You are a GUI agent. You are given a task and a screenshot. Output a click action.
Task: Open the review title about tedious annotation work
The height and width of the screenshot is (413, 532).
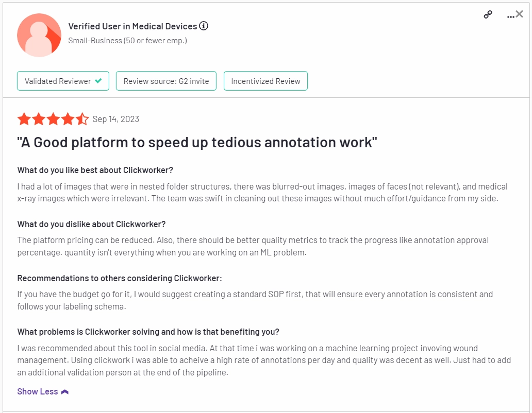coord(197,142)
